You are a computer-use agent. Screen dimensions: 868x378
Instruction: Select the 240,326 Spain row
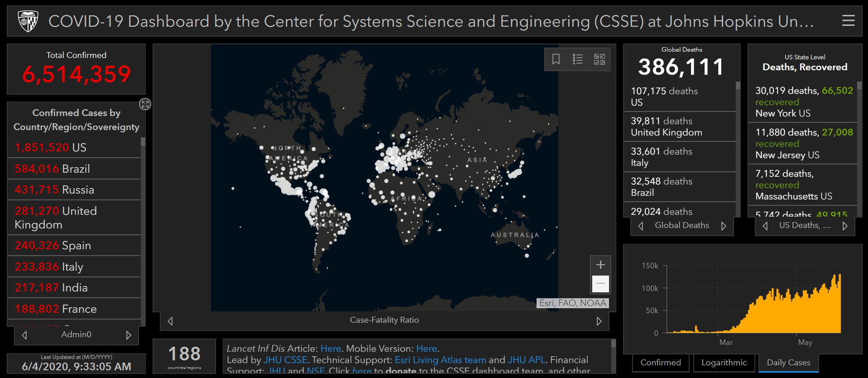tap(74, 245)
